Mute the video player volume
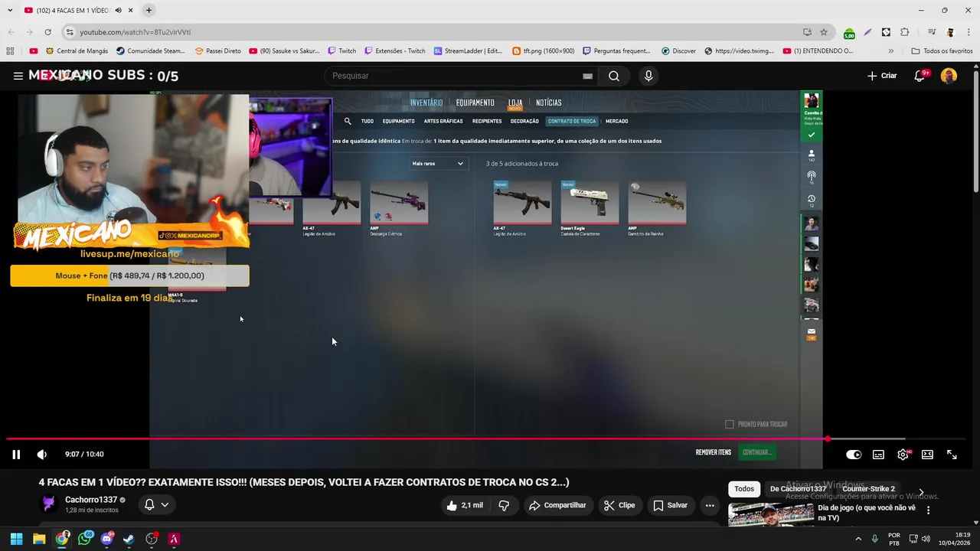980x551 pixels. (x=41, y=455)
